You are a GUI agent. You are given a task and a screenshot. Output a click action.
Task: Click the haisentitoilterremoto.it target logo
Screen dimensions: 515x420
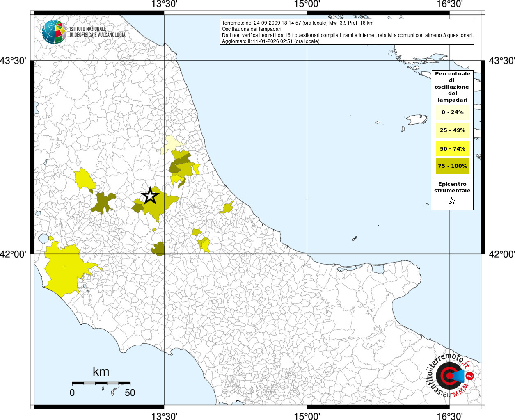coord(449,376)
